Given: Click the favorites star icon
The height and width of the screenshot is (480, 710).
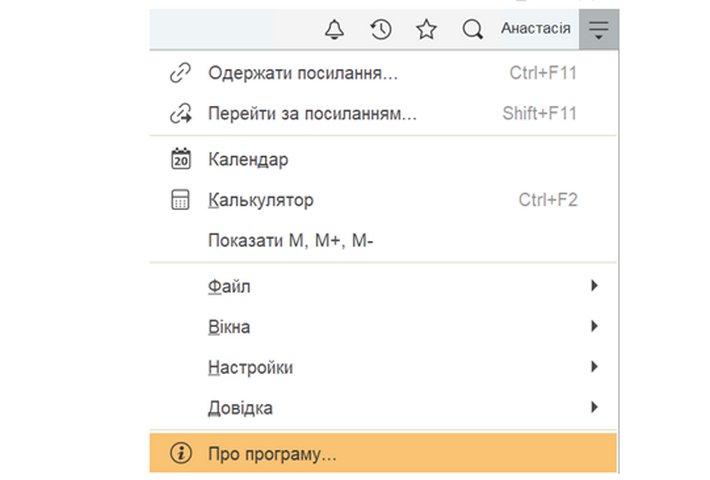Looking at the screenshot, I should (426, 30).
